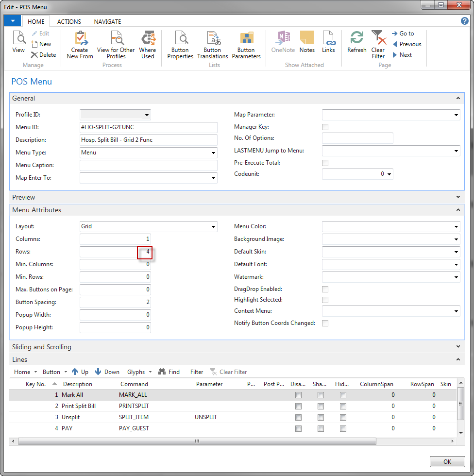Image resolution: width=474 pixels, height=476 pixels.
Task: Click the Where Used icon
Action: point(148,39)
